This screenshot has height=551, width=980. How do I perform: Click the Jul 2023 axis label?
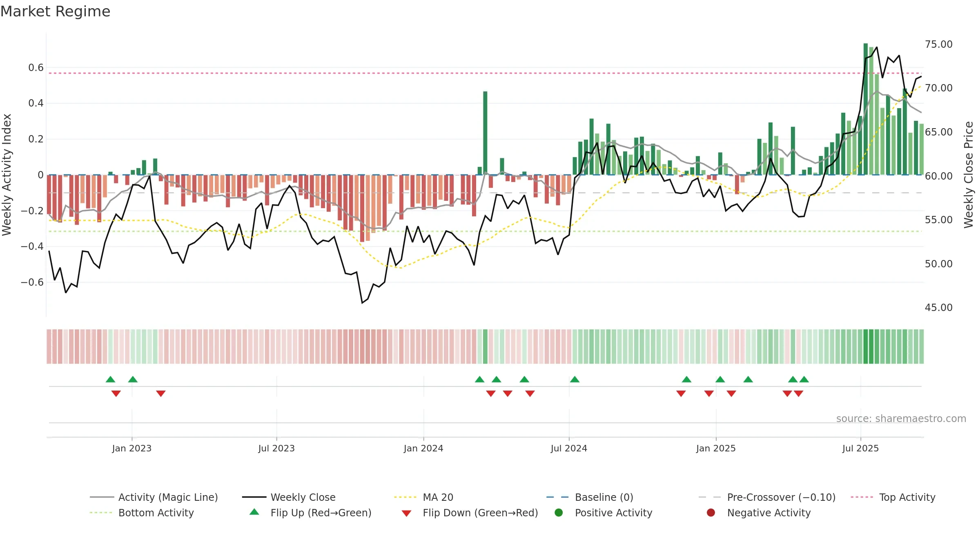click(x=276, y=448)
